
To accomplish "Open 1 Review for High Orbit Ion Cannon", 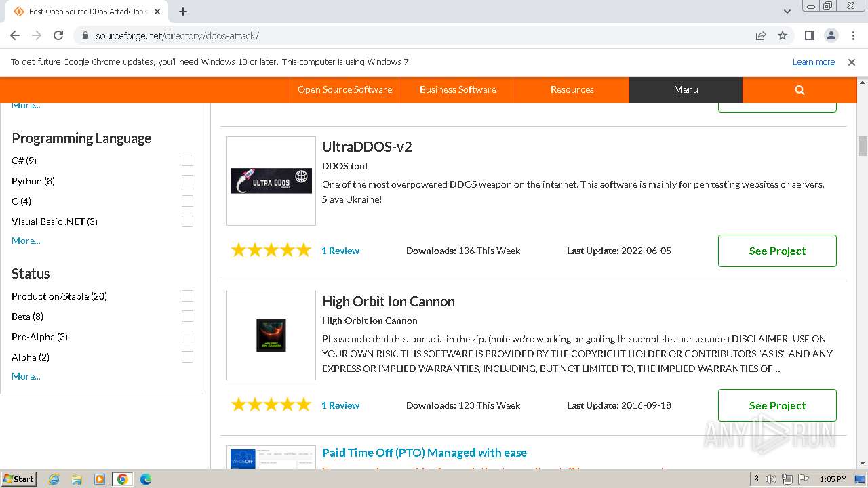I will coord(340,405).
